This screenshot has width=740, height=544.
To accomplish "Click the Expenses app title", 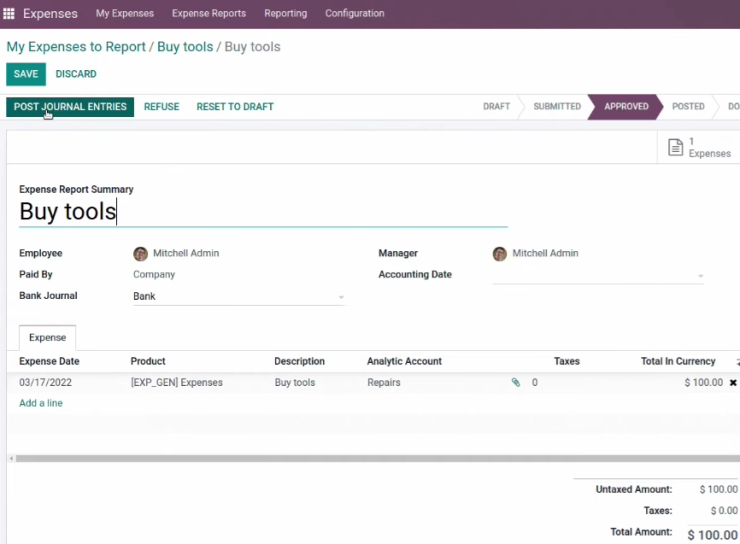I will (50, 13).
